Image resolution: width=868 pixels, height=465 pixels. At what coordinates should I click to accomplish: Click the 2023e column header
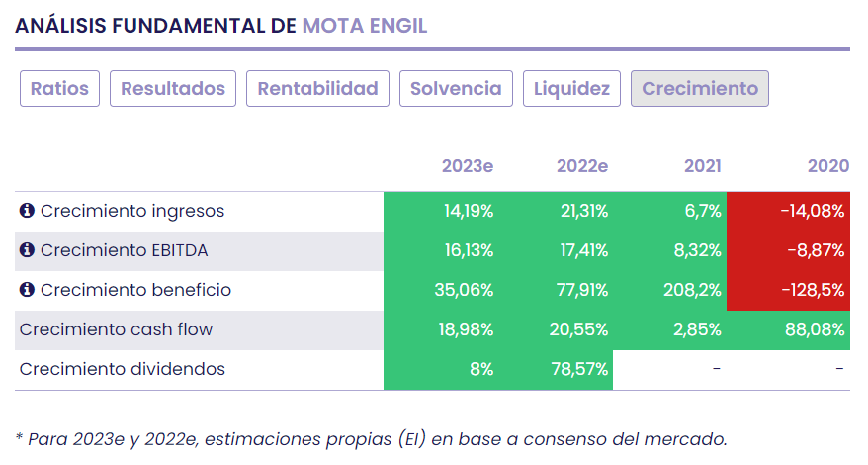(x=467, y=166)
